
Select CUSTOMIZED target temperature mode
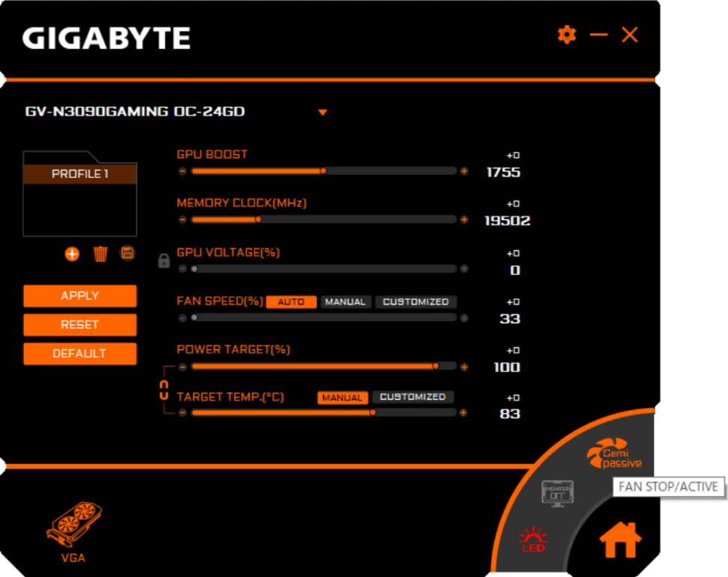pyautogui.click(x=412, y=397)
